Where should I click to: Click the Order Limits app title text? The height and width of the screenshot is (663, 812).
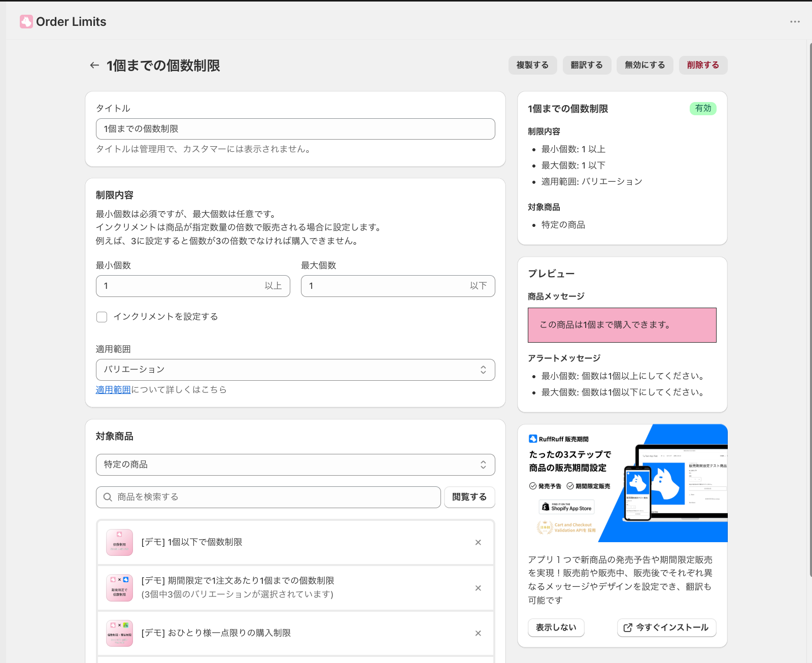(x=71, y=22)
